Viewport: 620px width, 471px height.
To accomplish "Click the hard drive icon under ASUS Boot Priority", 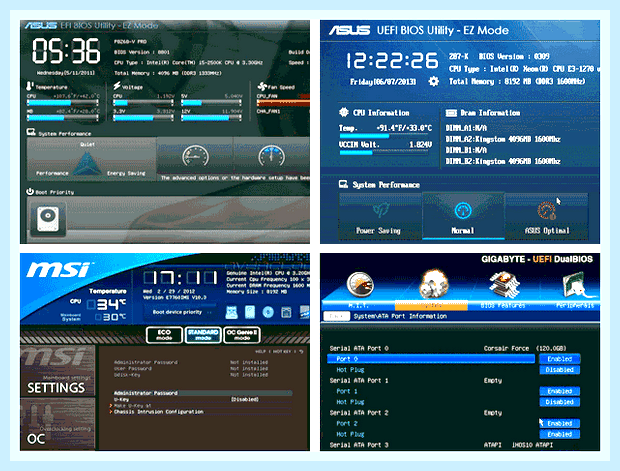I will coord(48,218).
